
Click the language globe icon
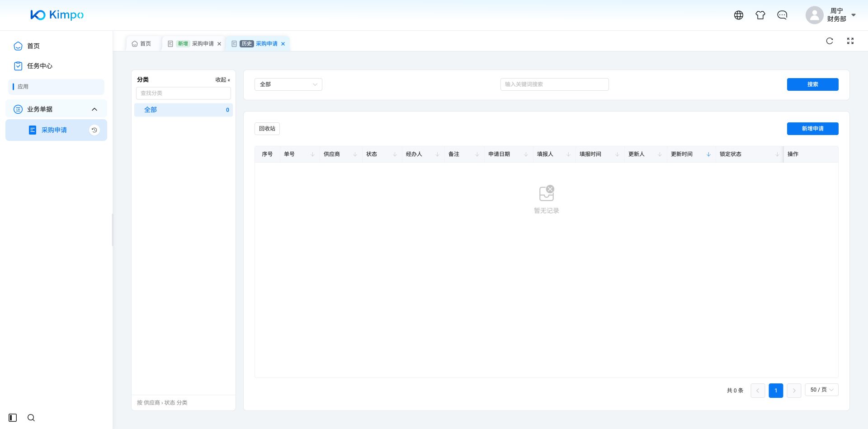point(739,15)
